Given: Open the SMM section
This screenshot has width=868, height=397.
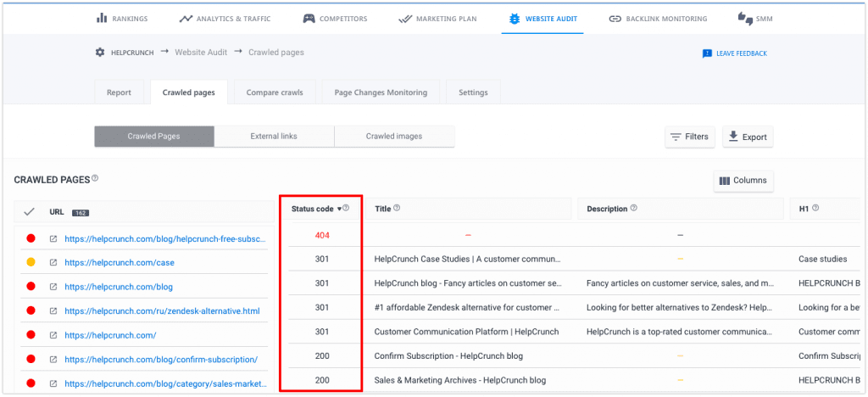Looking at the screenshot, I should (755, 19).
